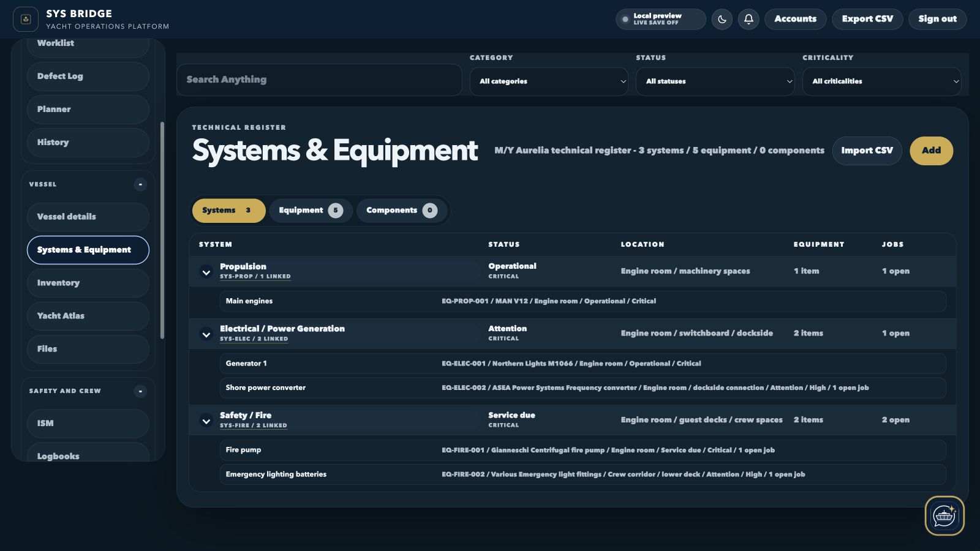Click Import CSV button
980x551 pixels.
point(867,151)
